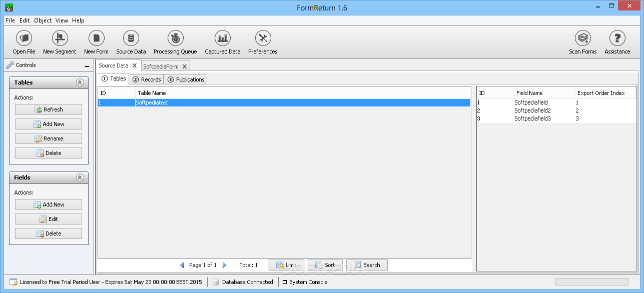The image size is (644, 293).
Task: Click the Field Name column header
Action: coord(544,93)
